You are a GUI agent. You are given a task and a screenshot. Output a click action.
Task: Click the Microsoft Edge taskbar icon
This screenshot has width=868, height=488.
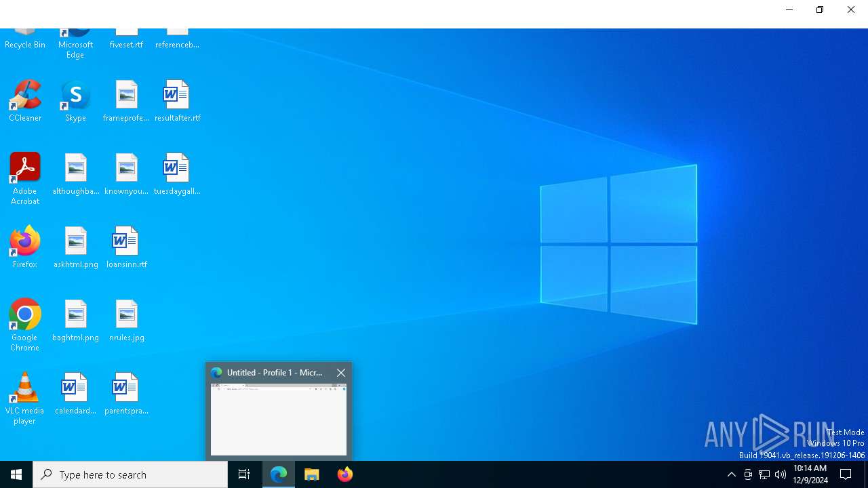coord(279,474)
